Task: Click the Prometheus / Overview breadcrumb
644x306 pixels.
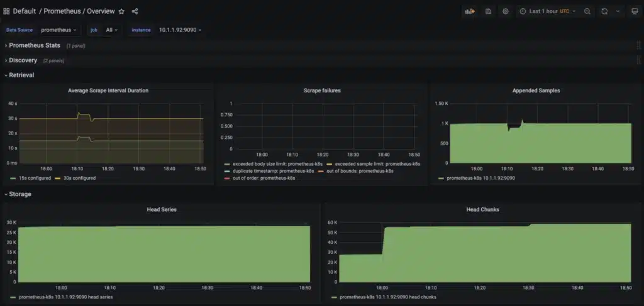Action: click(79, 11)
